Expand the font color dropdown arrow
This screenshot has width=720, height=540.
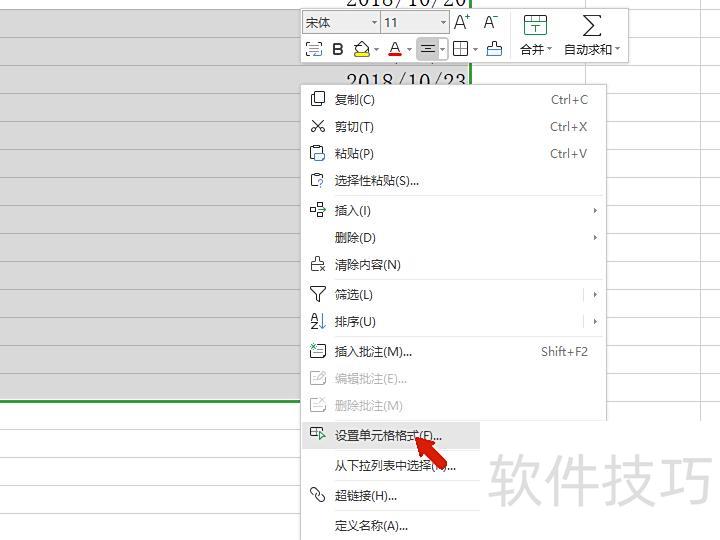(x=409, y=49)
